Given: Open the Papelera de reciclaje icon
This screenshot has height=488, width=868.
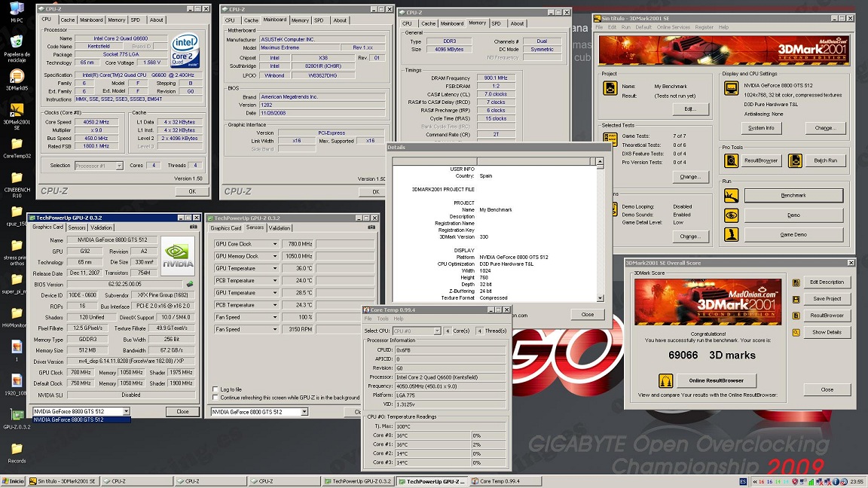Looking at the screenshot, I should (17, 42).
